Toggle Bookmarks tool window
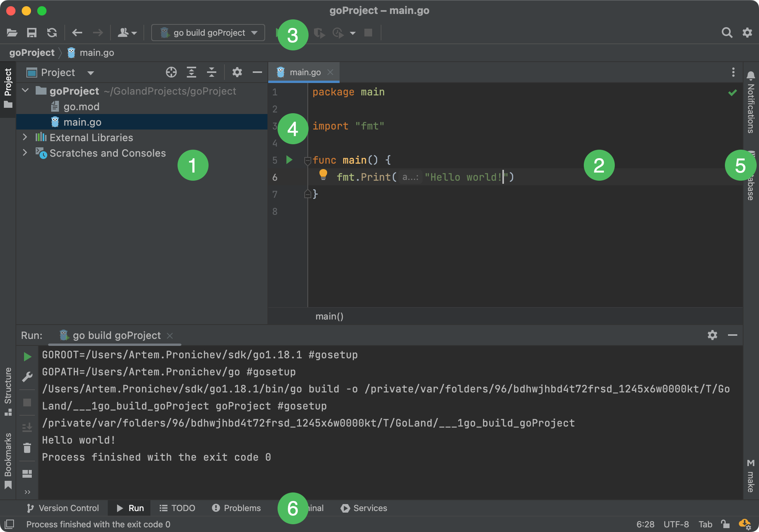This screenshot has width=759, height=532. pos(8,461)
